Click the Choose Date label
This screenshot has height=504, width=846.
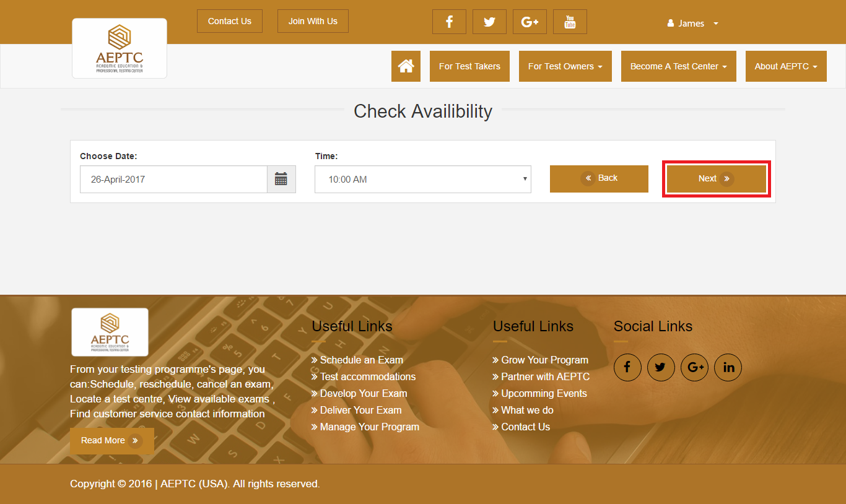point(108,156)
